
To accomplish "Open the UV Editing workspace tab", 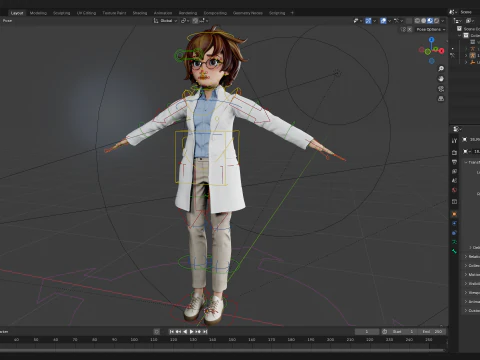I will tap(86, 13).
